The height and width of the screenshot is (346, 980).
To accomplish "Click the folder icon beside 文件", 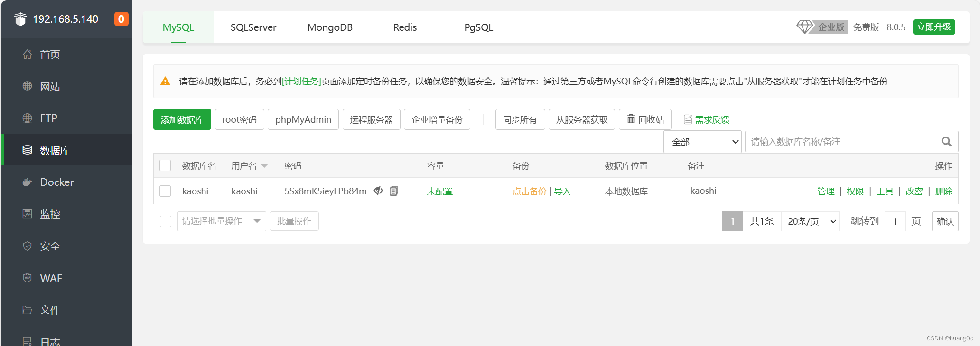I will point(28,310).
